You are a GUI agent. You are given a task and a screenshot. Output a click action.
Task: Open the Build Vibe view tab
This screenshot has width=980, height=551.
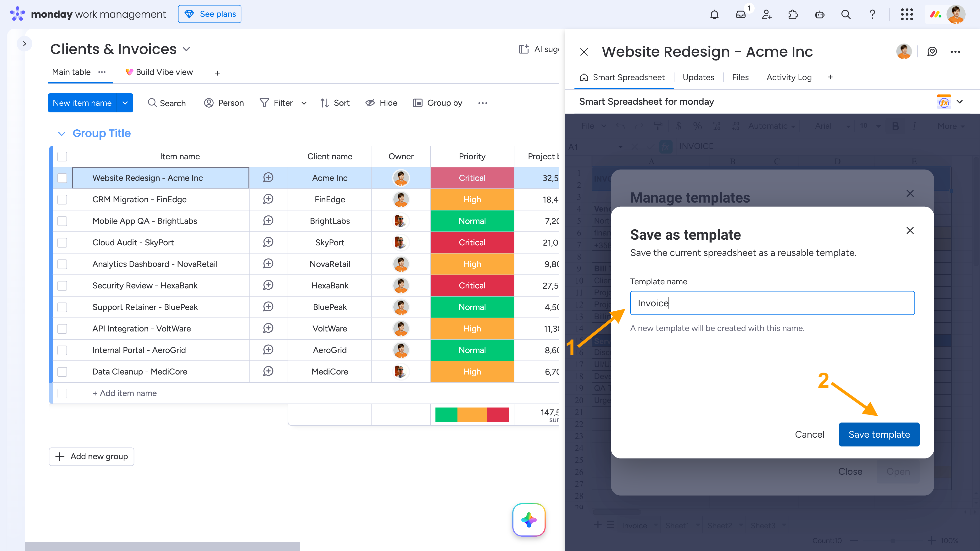[x=159, y=72]
